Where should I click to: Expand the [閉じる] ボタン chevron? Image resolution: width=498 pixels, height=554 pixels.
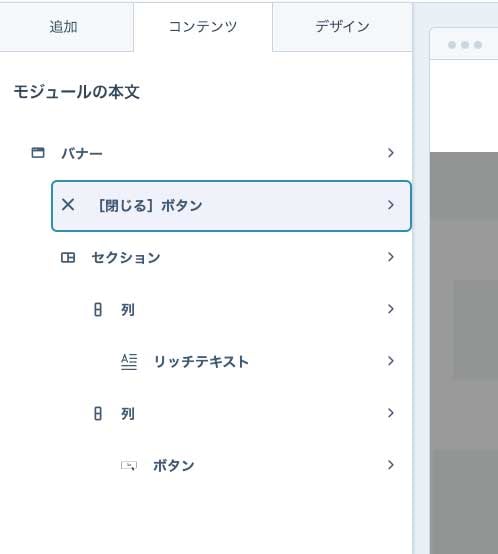[x=391, y=205]
